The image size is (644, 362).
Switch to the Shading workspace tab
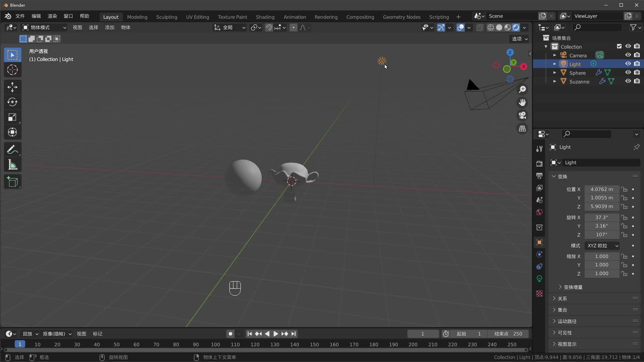pyautogui.click(x=265, y=17)
